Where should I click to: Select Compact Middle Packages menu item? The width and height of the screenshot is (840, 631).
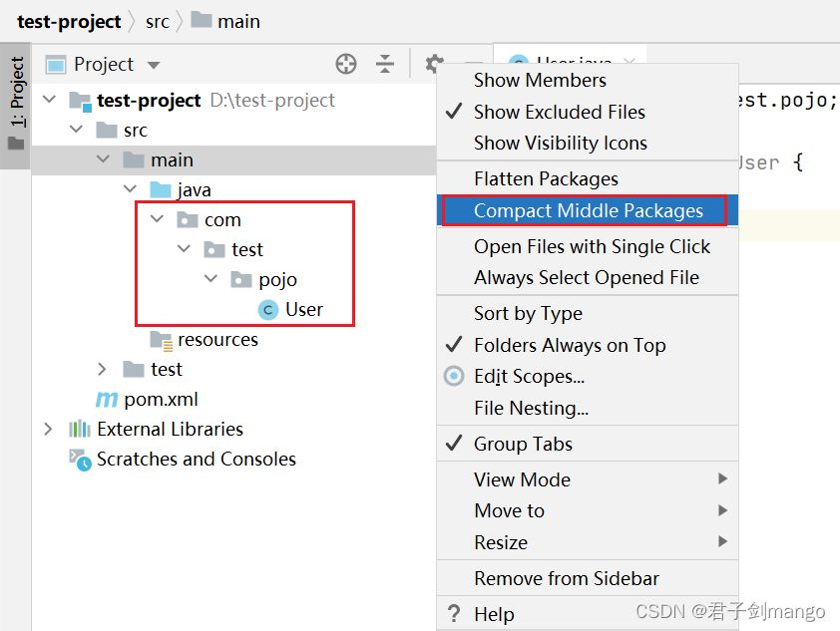(x=589, y=210)
